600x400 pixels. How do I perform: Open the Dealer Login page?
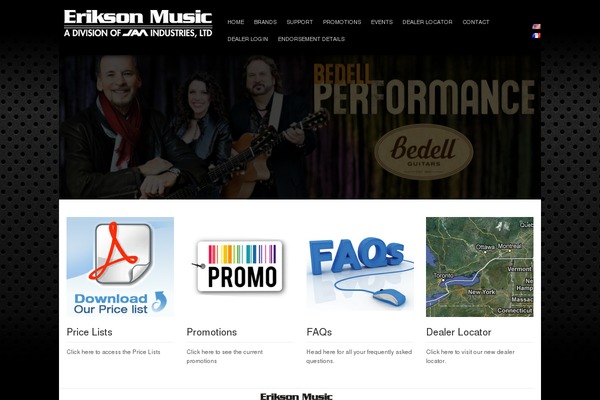point(248,39)
